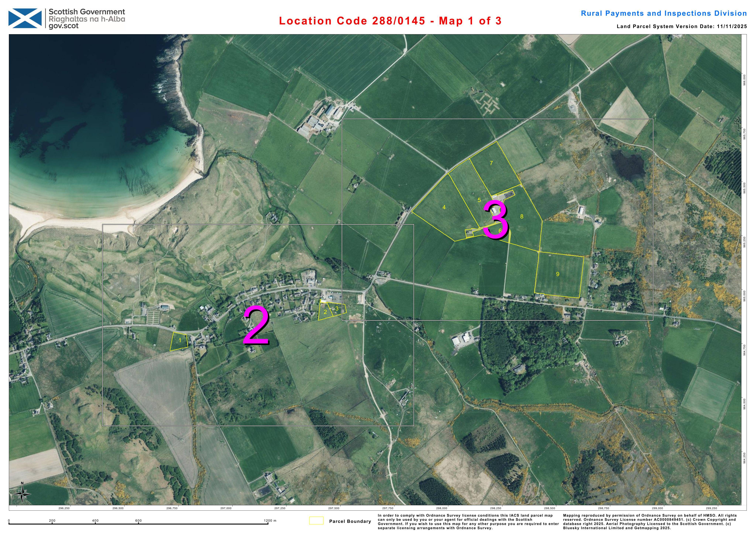Click easting label '298,750' on bottom axis
This screenshot has width=756, height=535.
click(604, 509)
